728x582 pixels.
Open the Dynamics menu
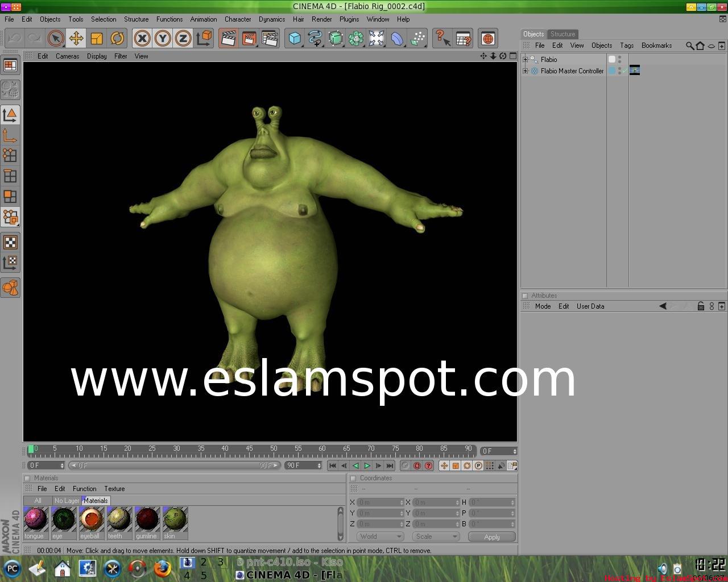(272, 19)
